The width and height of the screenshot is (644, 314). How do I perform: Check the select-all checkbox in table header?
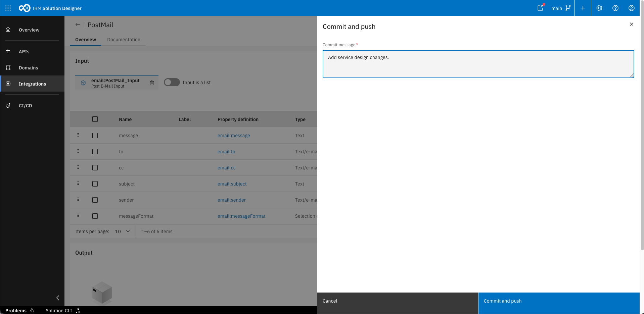point(95,119)
